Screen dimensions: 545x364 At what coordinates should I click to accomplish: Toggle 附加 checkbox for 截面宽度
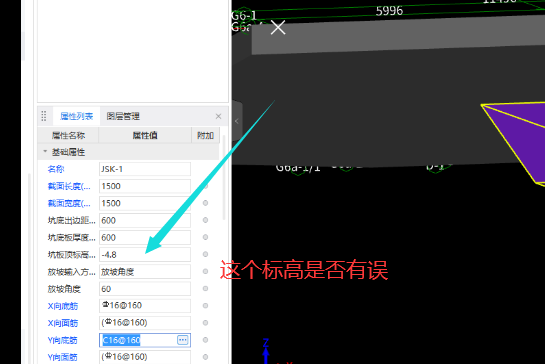[205, 203]
